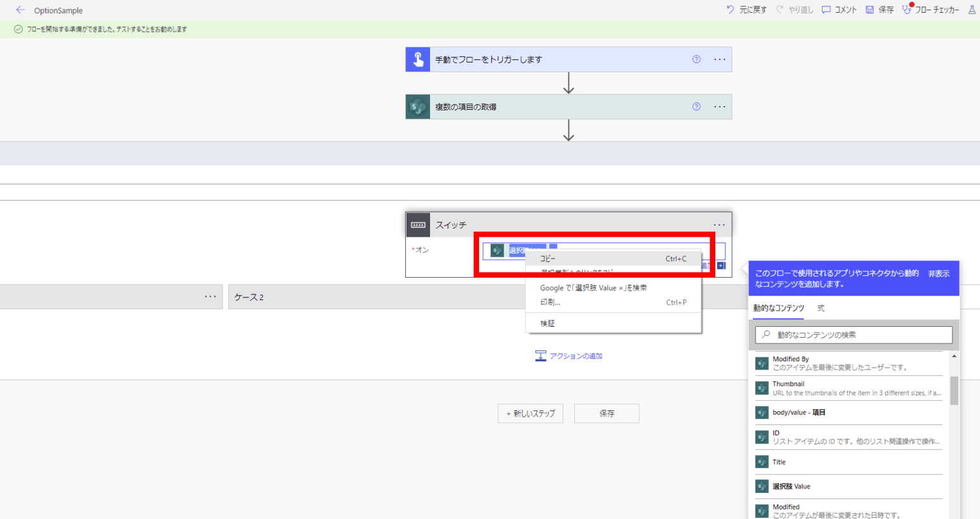The height and width of the screenshot is (519, 980).
Task: Click the 保存 save icon in toolbar
Action: click(x=870, y=10)
